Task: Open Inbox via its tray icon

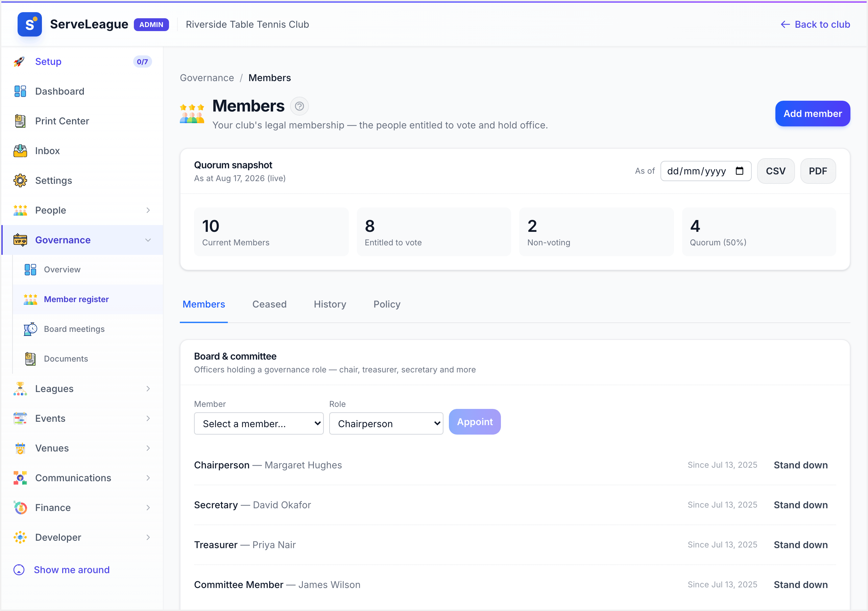Action: point(20,151)
